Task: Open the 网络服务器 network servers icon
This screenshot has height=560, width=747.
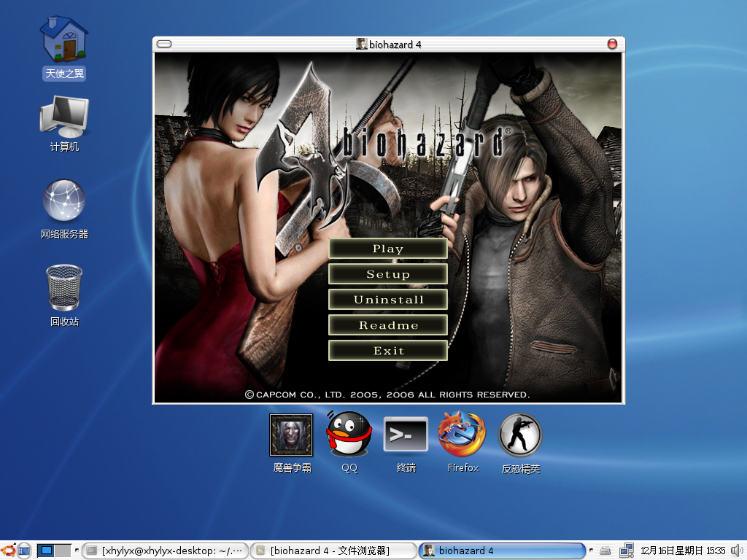Action: point(64,209)
